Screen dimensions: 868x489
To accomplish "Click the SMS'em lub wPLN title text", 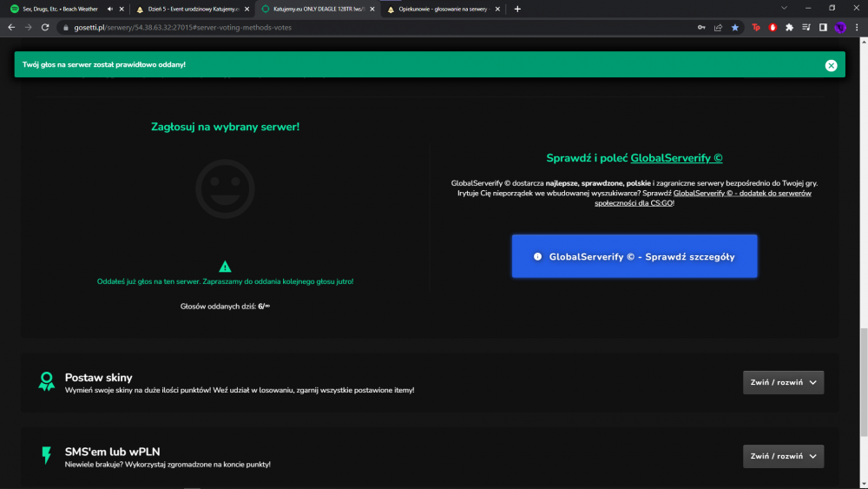I will point(112,452).
